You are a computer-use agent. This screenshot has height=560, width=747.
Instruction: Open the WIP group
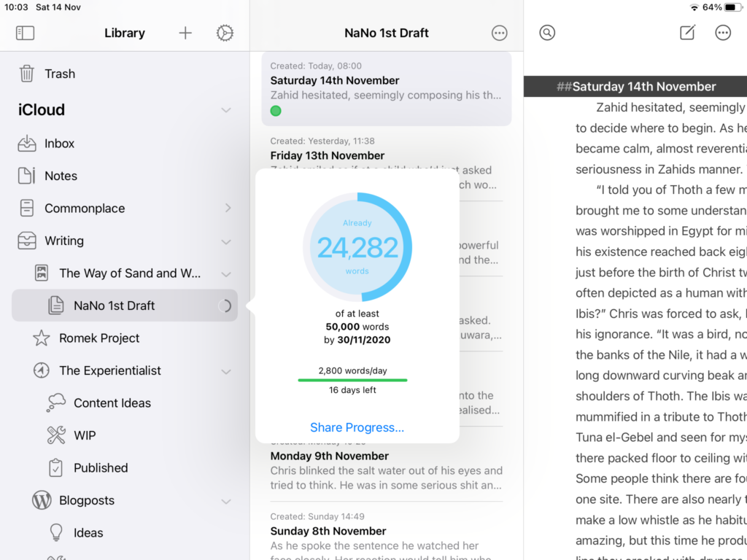[125, 435]
